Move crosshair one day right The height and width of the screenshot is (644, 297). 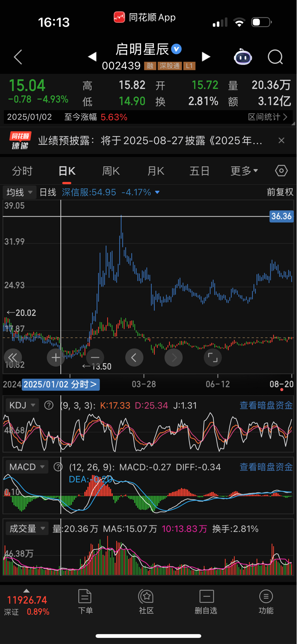point(173,357)
